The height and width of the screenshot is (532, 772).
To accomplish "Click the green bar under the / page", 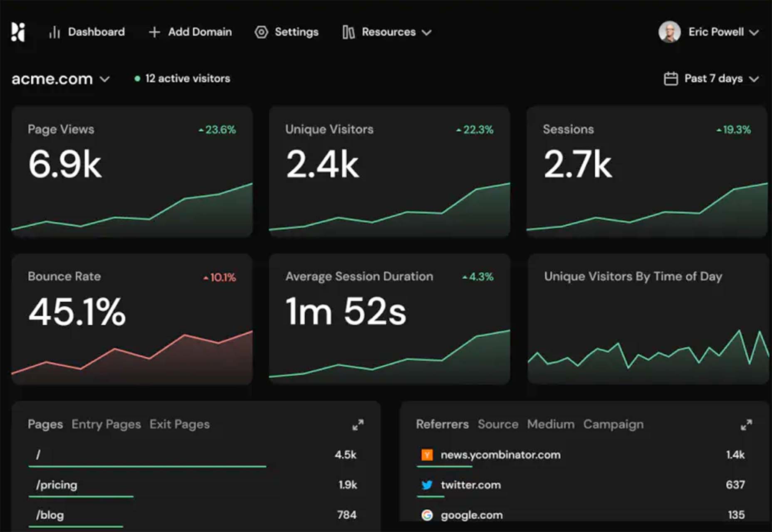I will [147, 467].
